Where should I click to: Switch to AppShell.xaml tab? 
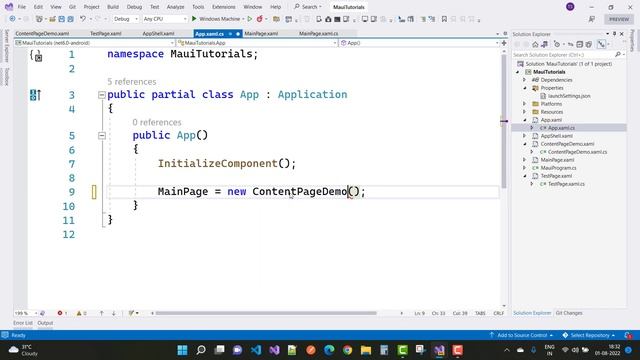[x=158, y=33]
